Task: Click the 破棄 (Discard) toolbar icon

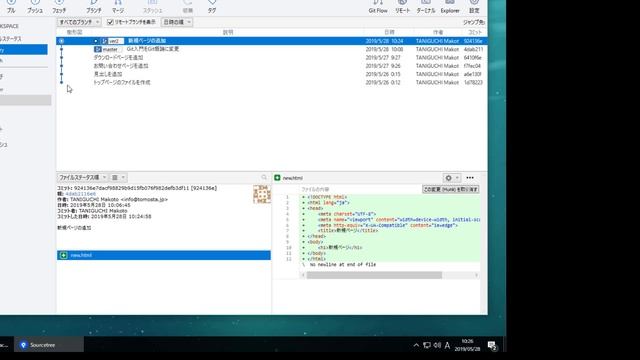Action: click(187, 7)
